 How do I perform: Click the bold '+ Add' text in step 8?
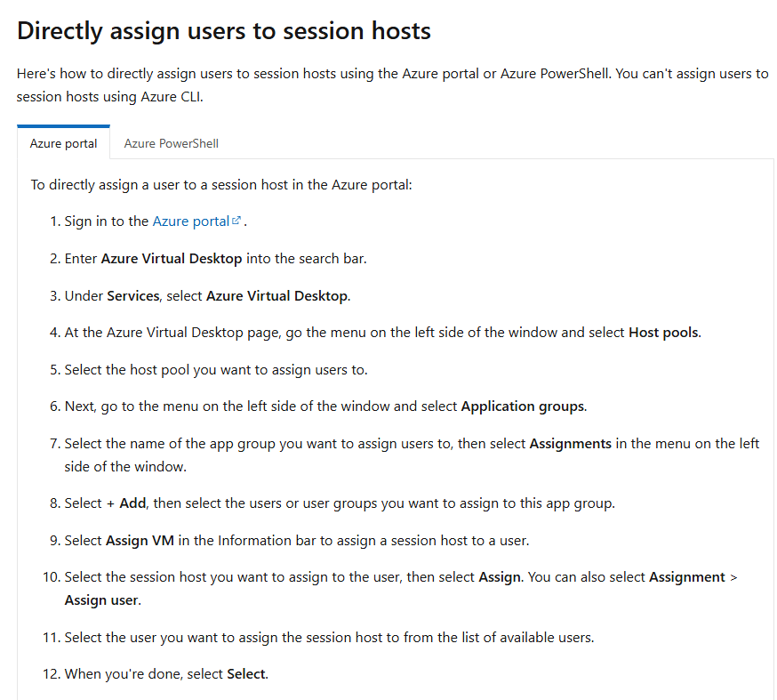pos(125,503)
